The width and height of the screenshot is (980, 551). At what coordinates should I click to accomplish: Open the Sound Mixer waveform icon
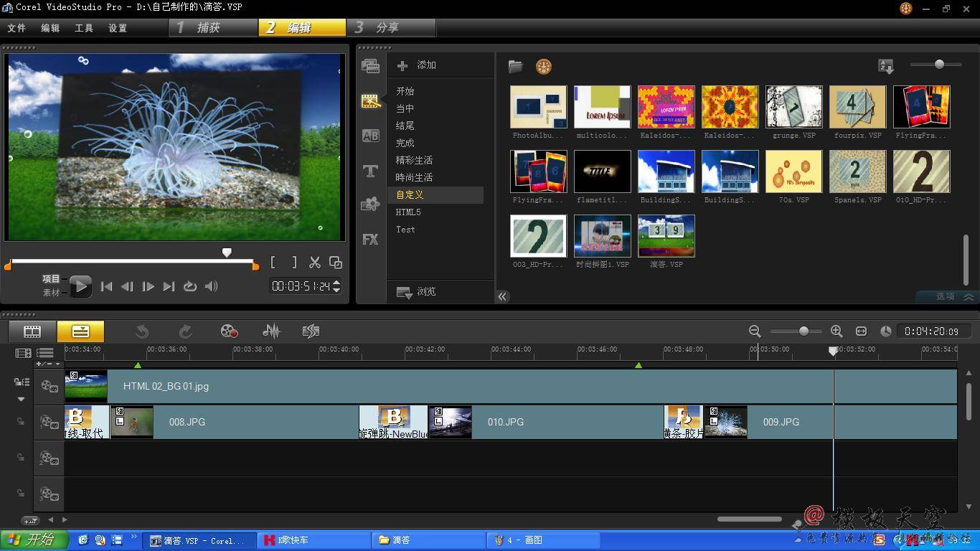271,331
